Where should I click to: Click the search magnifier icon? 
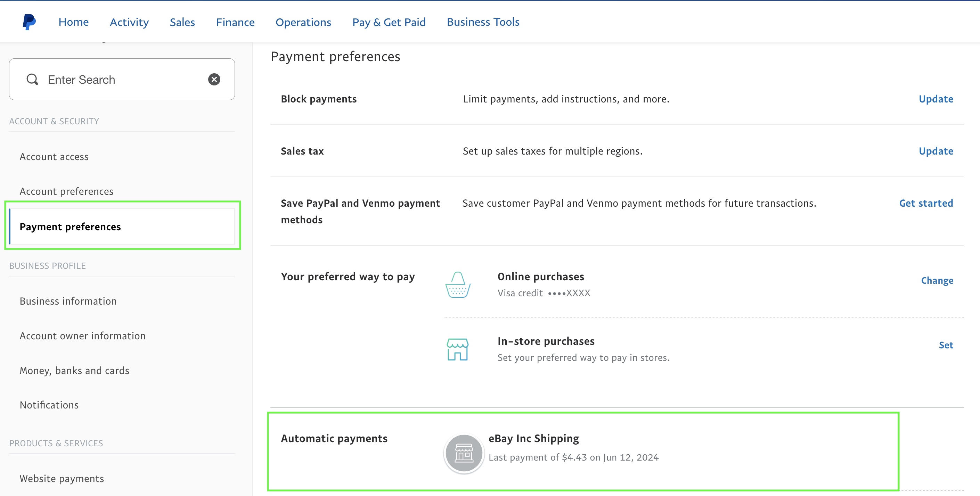(32, 80)
